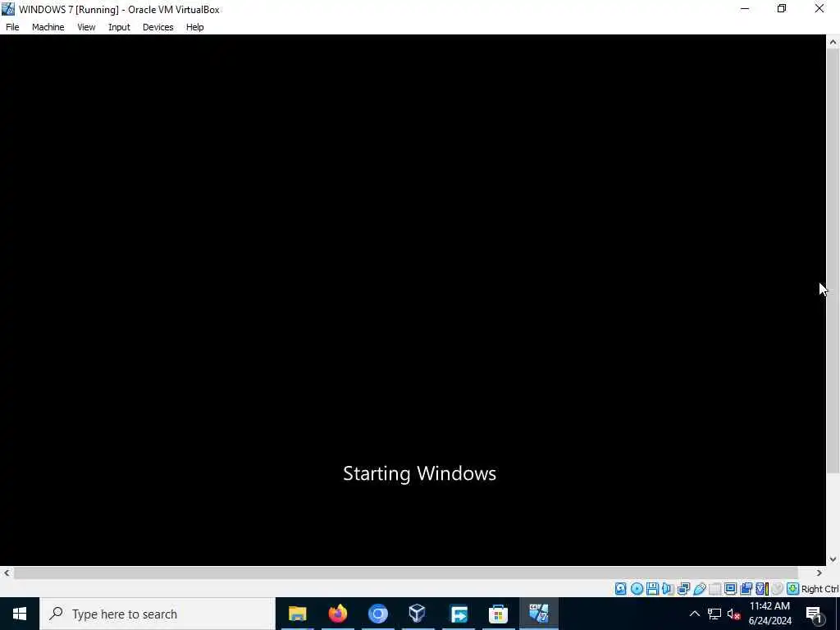Open the blue arrow app icon in the taskbar

click(459, 614)
